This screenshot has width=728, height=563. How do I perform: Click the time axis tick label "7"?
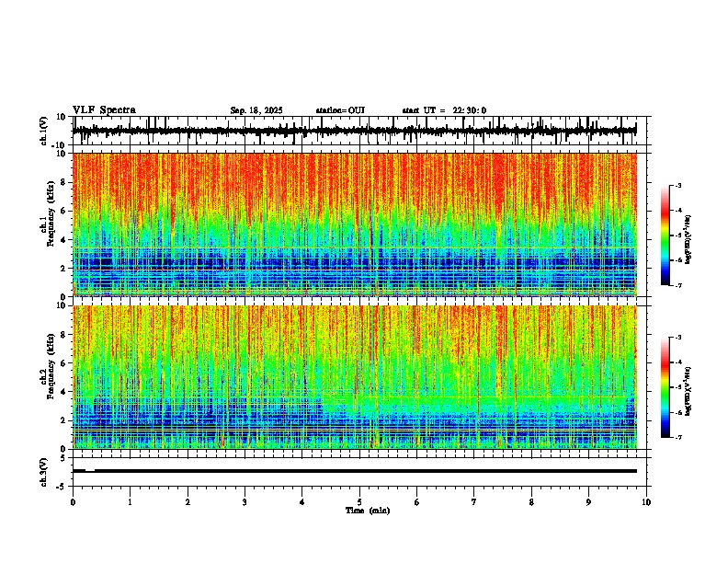tap(474, 502)
